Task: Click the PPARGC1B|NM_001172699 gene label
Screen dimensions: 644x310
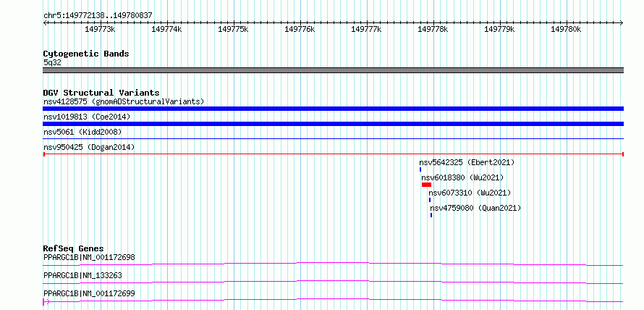Action: pos(89,294)
